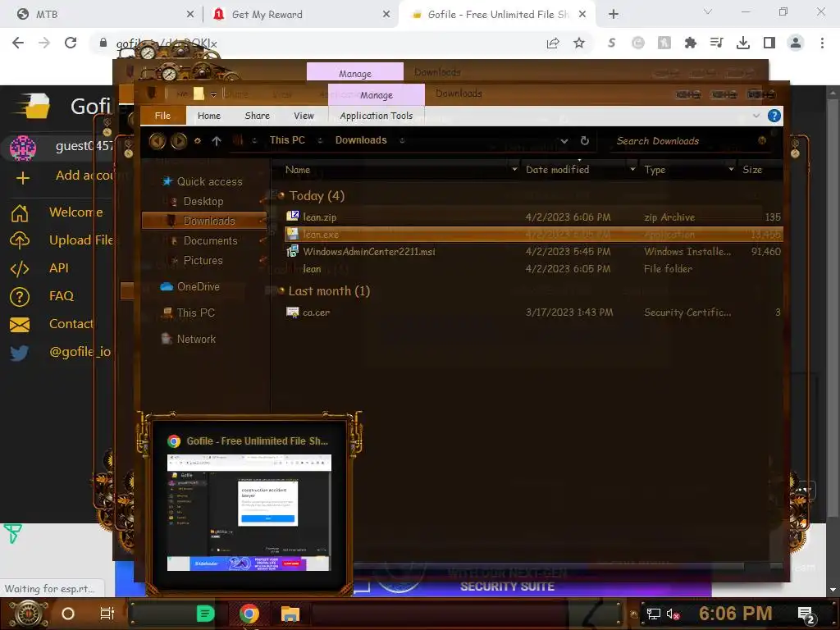Image resolution: width=840 pixels, height=630 pixels.
Task: Open Chrome profile avatar menu
Action: pos(796,43)
